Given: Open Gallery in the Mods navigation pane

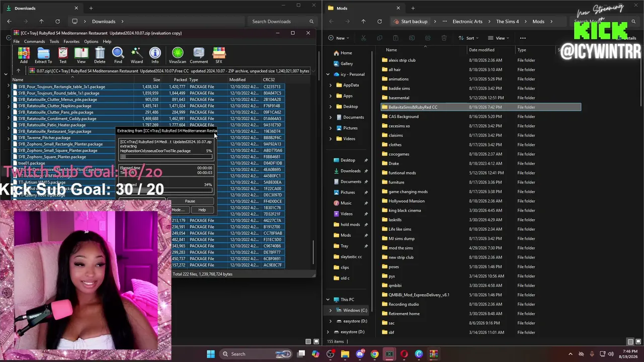Looking at the screenshot, I should [347, 64].
